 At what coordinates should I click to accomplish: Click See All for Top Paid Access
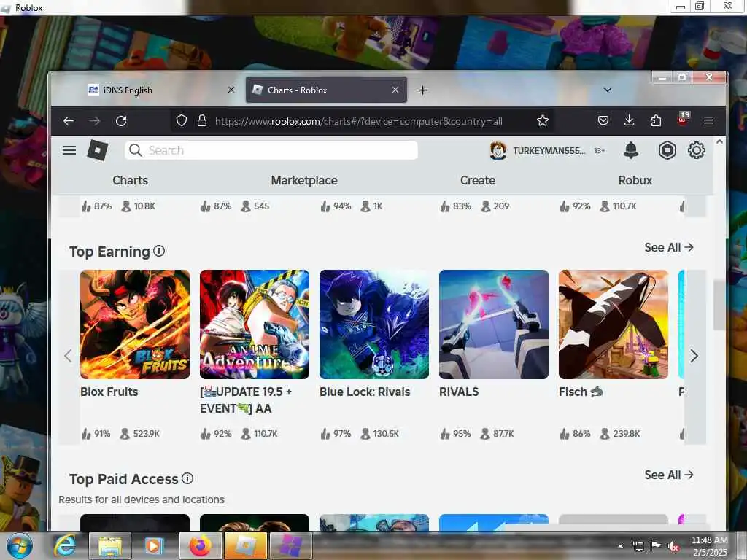(x=669, y=475)
